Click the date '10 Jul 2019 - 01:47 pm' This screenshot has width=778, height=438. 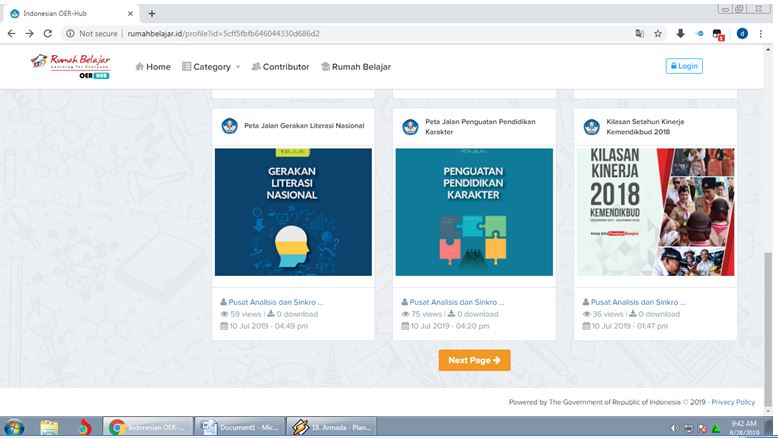[x=630, y=326]
